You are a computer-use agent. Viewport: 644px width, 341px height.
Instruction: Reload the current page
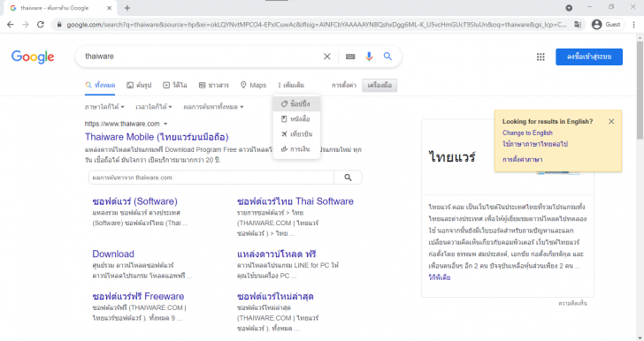click(41, 25)
